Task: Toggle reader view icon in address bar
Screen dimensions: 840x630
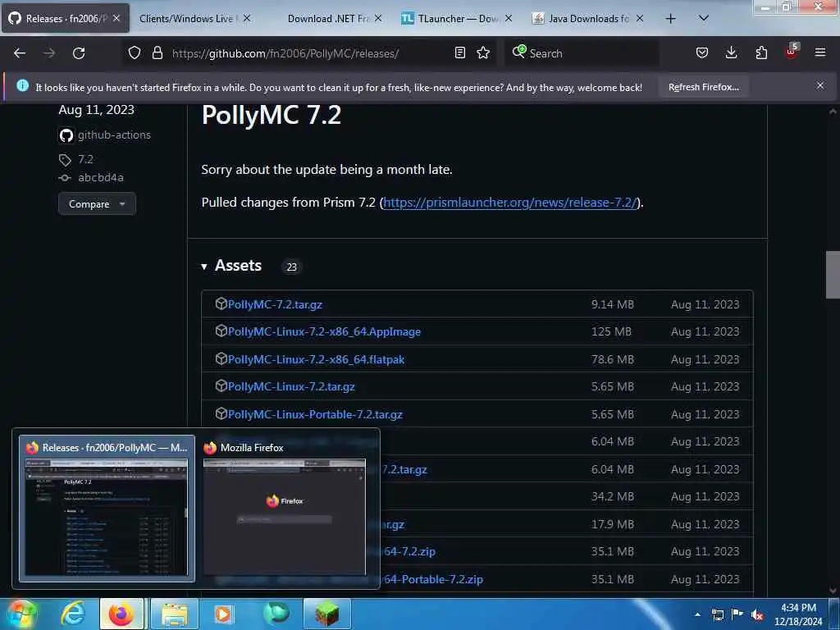Action: click(x=459, y=52)
